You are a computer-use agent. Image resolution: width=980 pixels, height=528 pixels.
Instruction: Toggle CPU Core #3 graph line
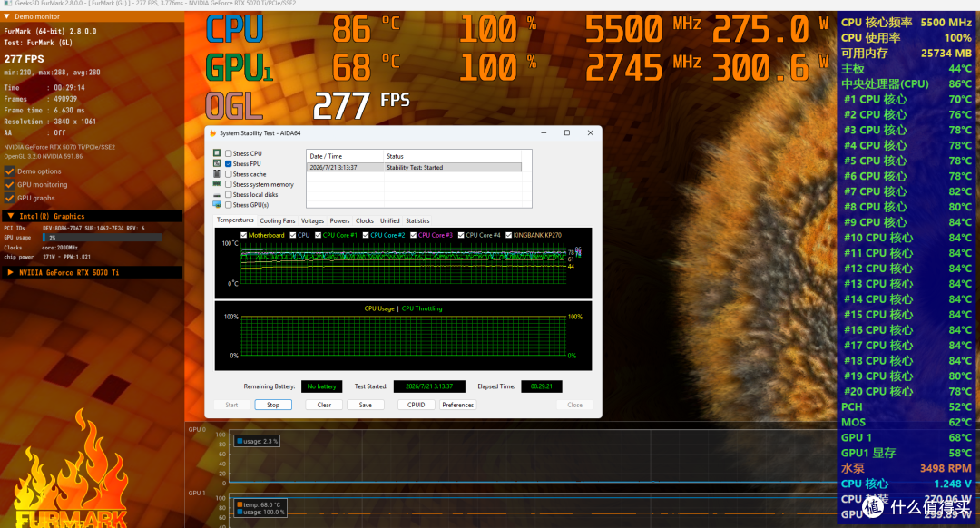coord(413,235)
